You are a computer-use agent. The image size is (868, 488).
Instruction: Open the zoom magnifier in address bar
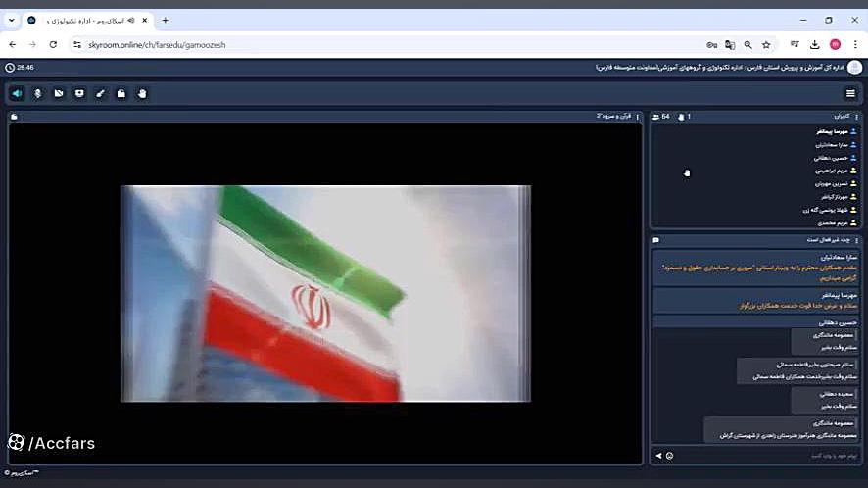[x=747, y=45]
